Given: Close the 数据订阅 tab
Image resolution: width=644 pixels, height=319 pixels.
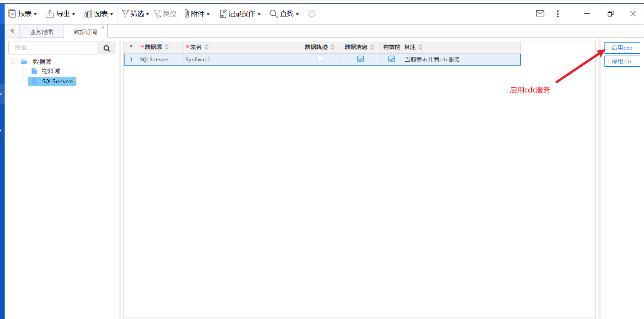Looking at the screenshot, I should (103, 27).
